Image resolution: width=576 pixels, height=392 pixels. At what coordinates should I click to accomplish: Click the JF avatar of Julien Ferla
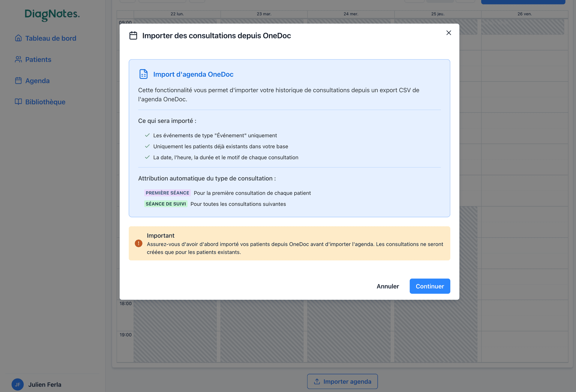18,385
